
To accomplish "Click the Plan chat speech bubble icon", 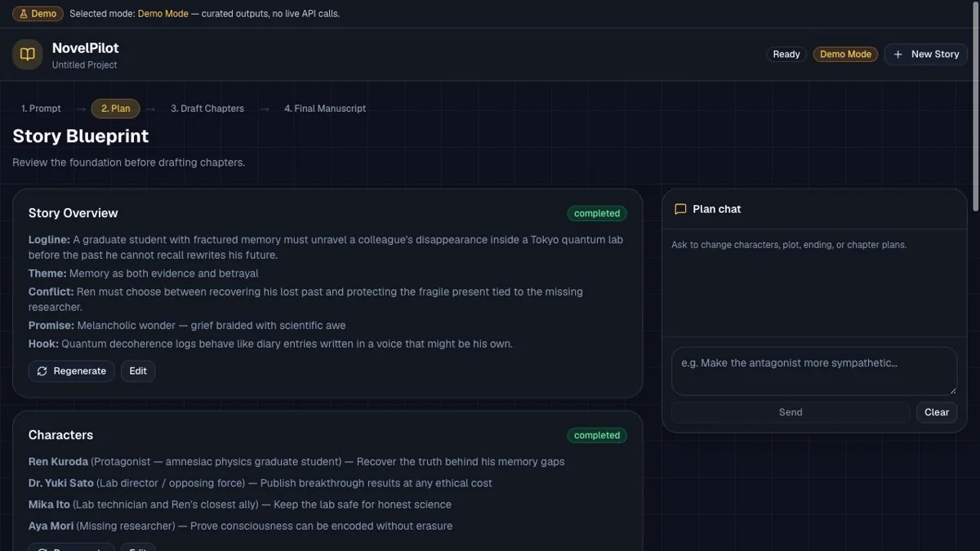I will (680, 209).
